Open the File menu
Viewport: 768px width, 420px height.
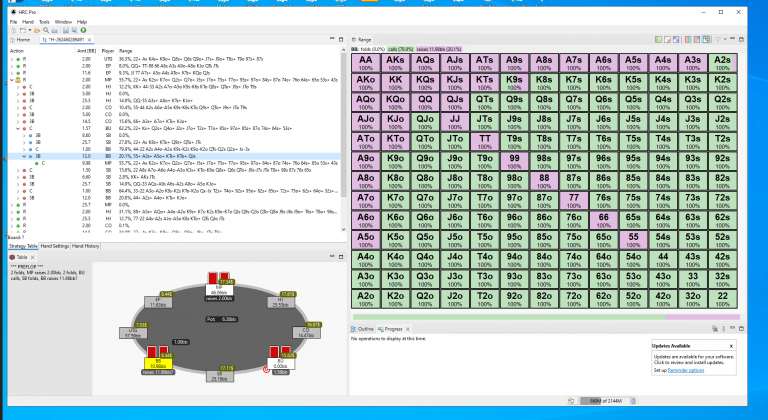click(x=13, y=22)
